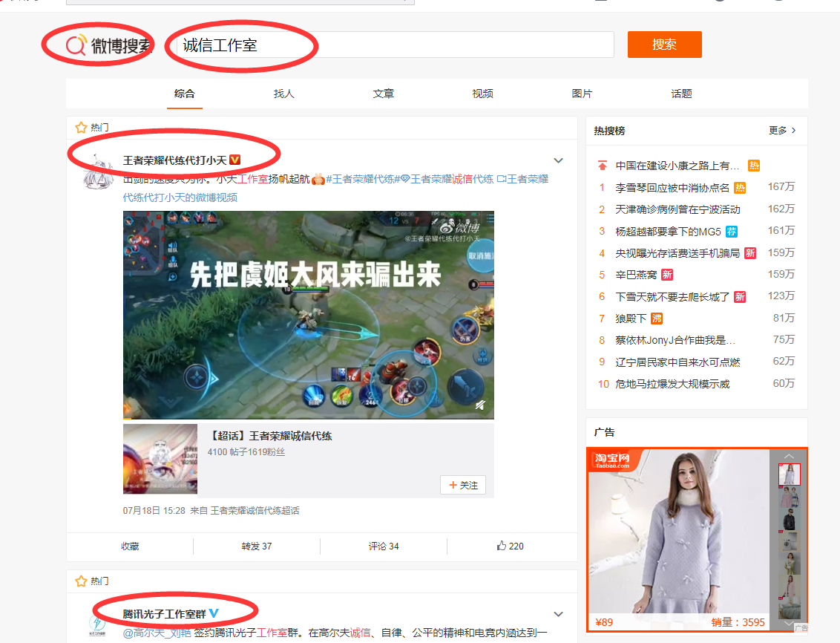Select the 图片 tab
The width and height of the screenshot is (840, 643).
582,94
